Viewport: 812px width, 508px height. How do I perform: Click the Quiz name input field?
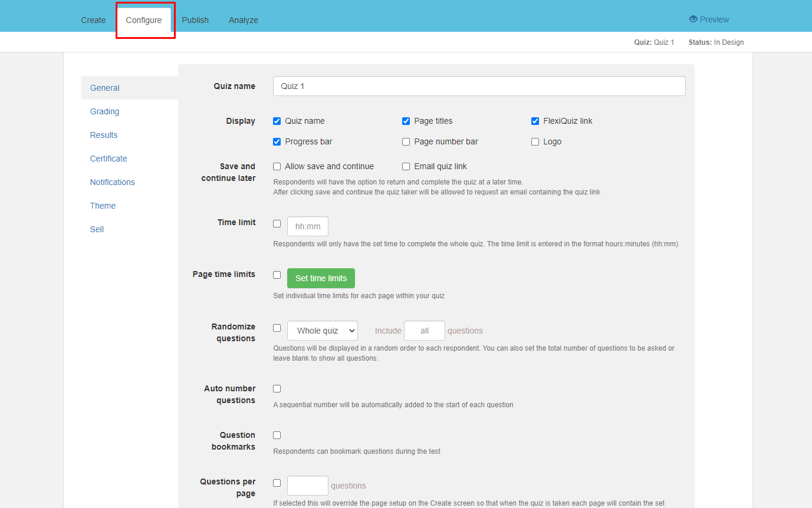pyautogui.click(x=479, y=86)
